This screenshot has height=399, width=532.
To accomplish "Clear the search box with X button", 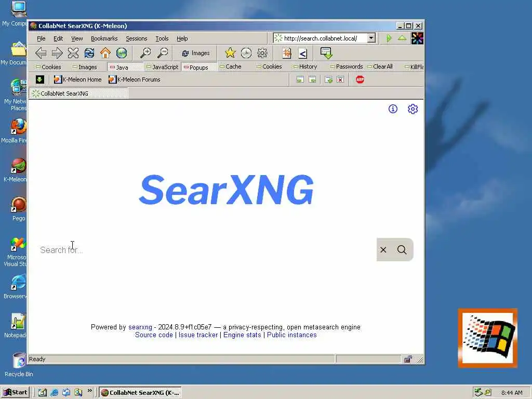I will coord(383,250).
